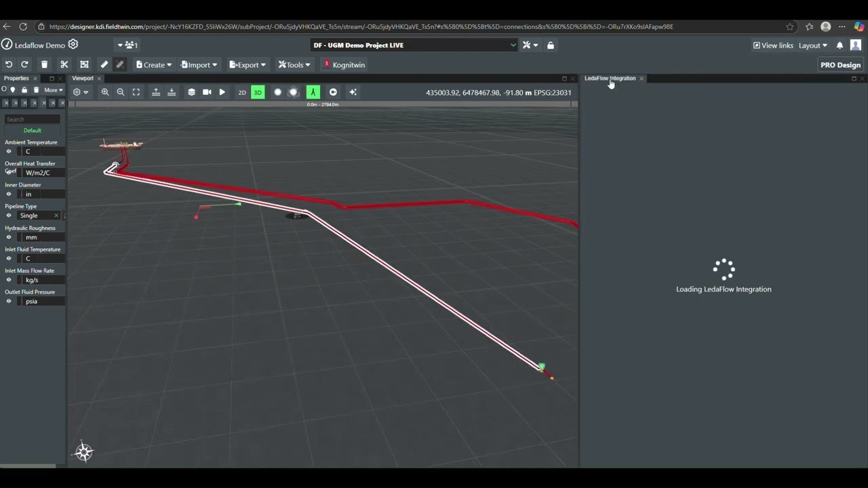Click the horizontal scrollbar under Properties panel
Image resolution: width=868 pixels, height=488 pixels.
point(28,466)
